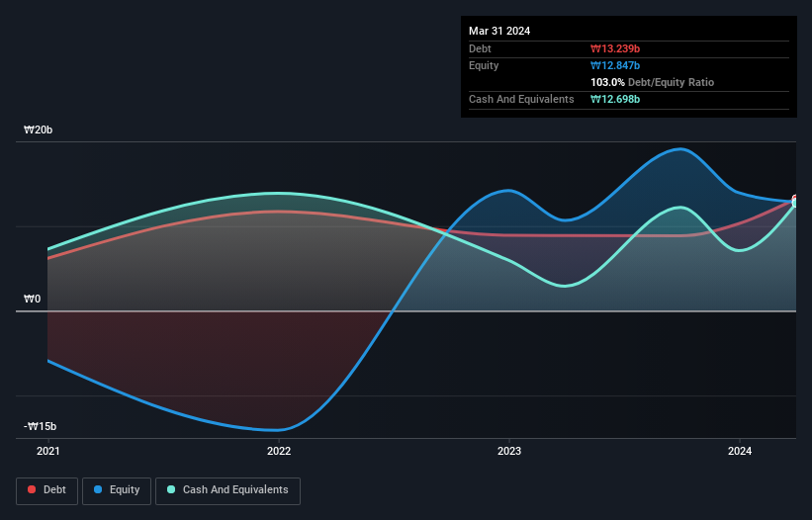Toggle the Debt legend button

click(47, 490)
